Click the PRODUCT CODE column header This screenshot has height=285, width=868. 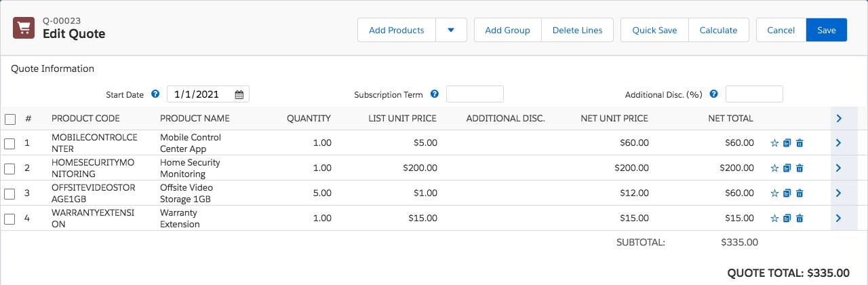86,118
